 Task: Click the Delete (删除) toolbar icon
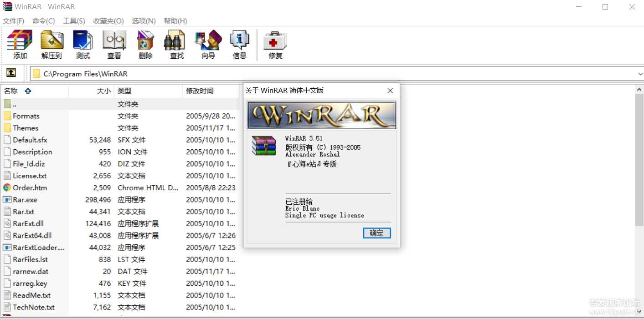coord(145,45)
